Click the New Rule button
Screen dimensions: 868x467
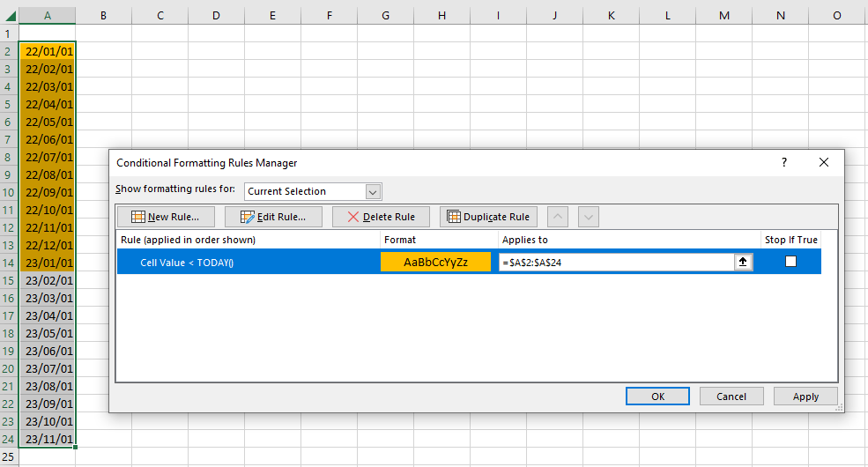(166, 217)
